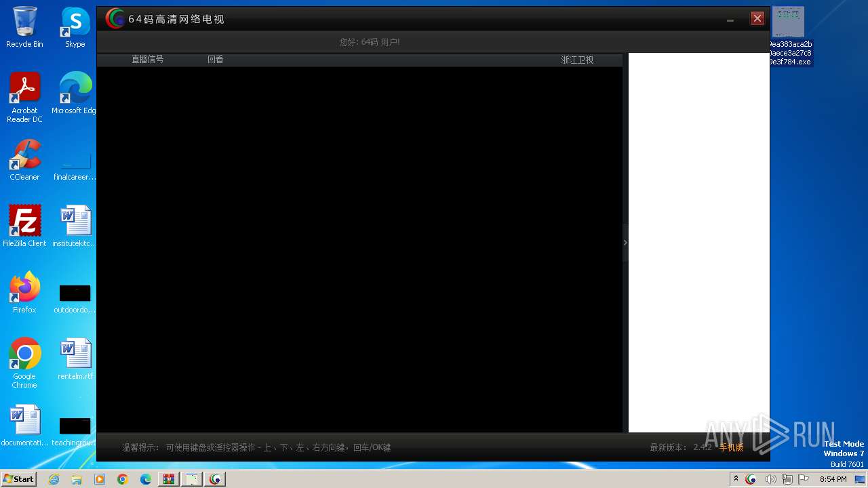Click the black video playback area
Image resolution: width=868 pixels, height=488 pixels.
pos(359,249)
